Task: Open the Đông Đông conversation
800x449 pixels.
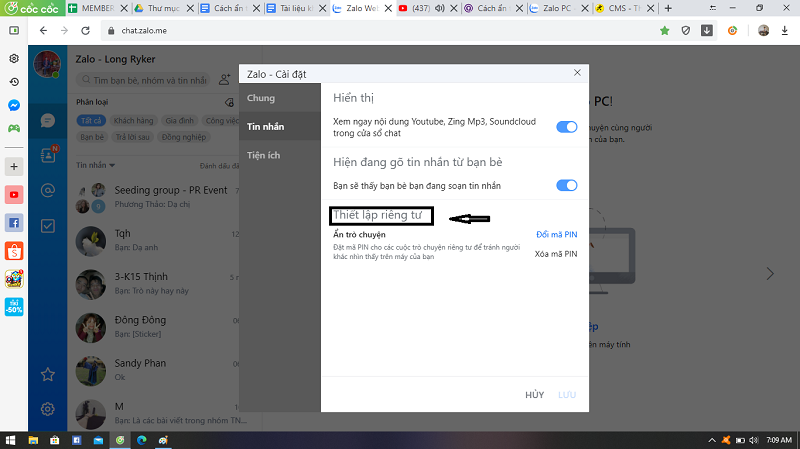Action: coord(157,327)
